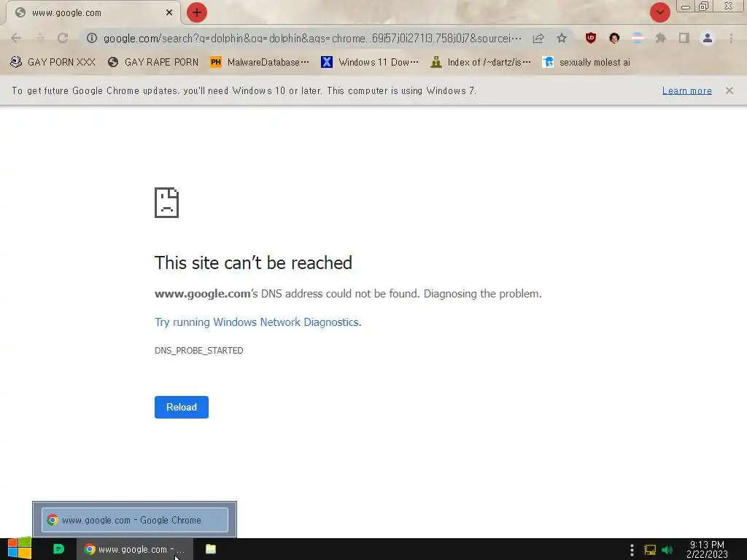Toggle the side panel icon

[x=684, y=38]
